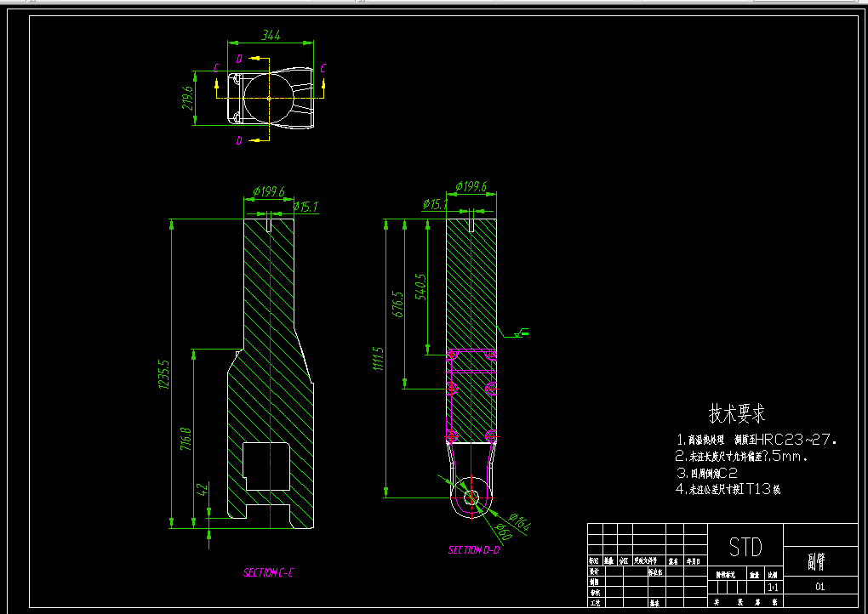Click the HRC23~27 heat treatment note
The height and width of the screenshot is (614, 868).
tap(757, 440)
